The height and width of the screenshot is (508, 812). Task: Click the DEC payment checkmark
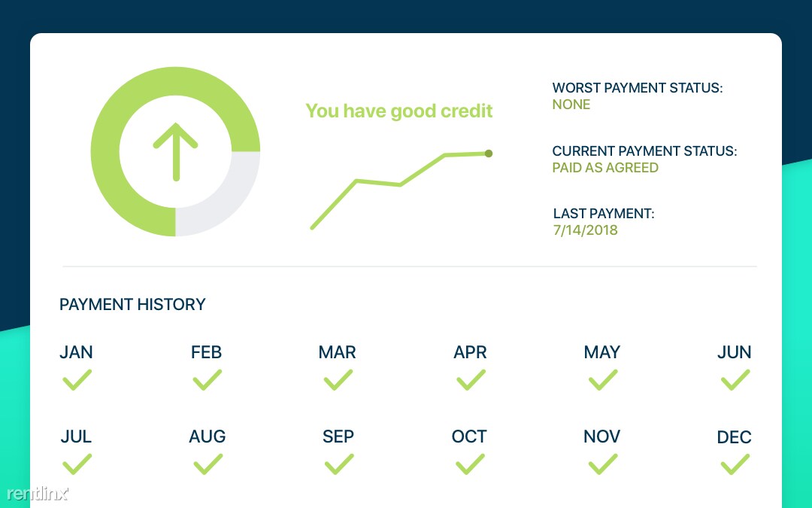coord(735,464)
